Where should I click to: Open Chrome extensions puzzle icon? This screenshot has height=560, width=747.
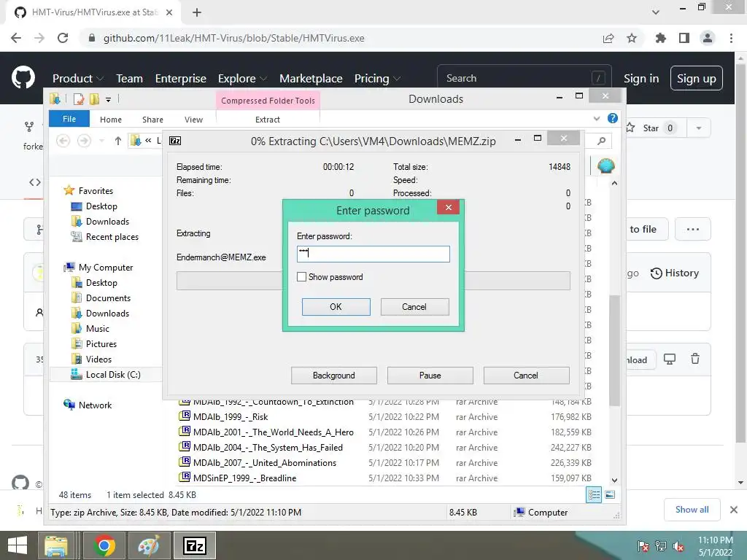(x=660, y=38)
